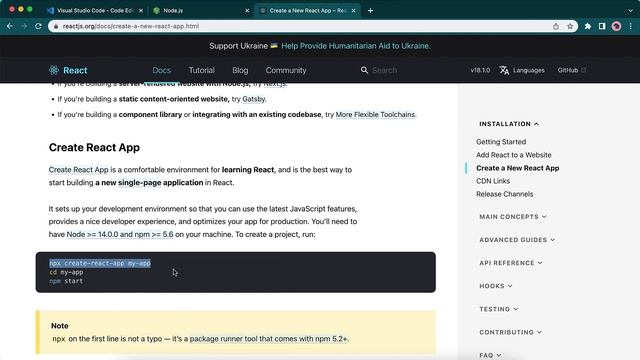Click the Languages translate icon
Screen dimensions: 640x360
coord(504,70)
